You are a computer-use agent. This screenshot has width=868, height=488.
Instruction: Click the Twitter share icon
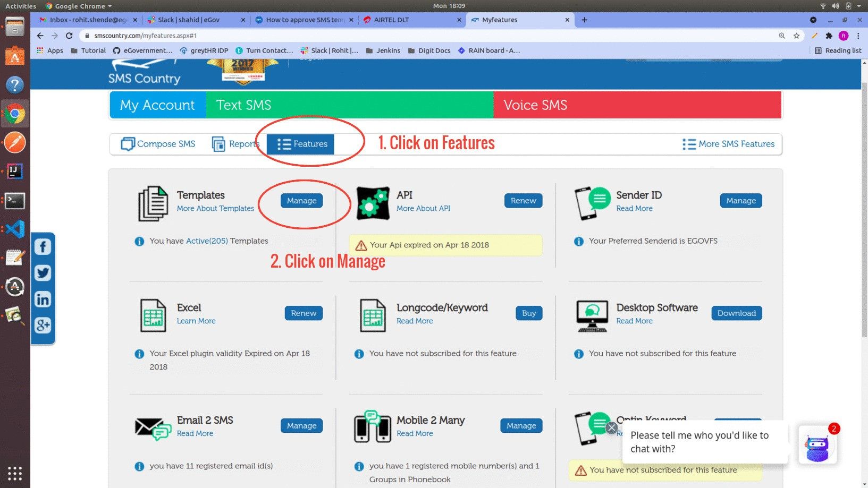tap(43, 273)
